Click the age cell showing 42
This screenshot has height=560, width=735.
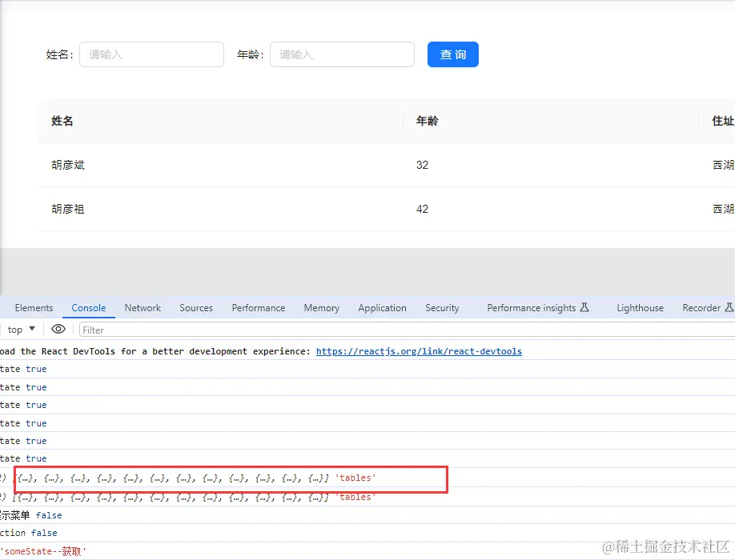pyautogui.click(x=422, y=209)
